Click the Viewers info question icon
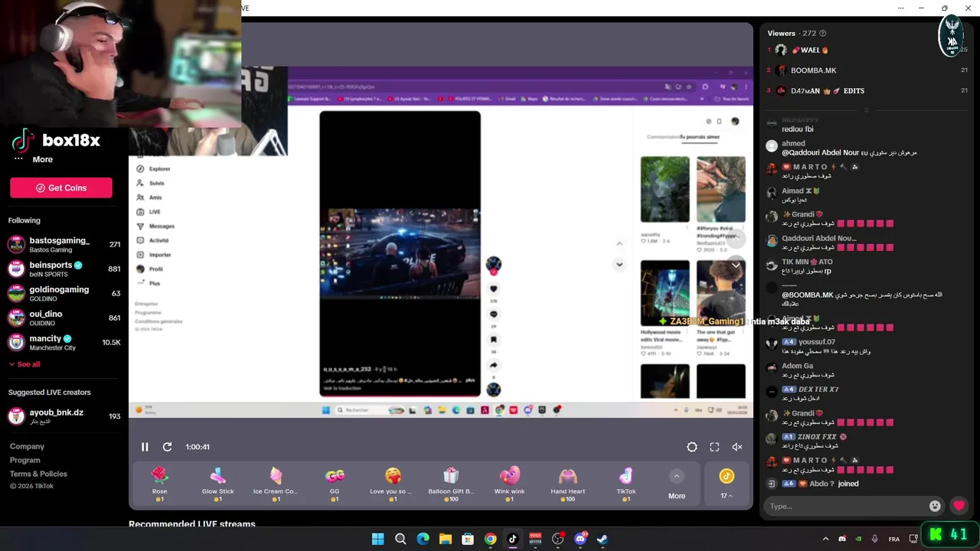 [823, 34]
